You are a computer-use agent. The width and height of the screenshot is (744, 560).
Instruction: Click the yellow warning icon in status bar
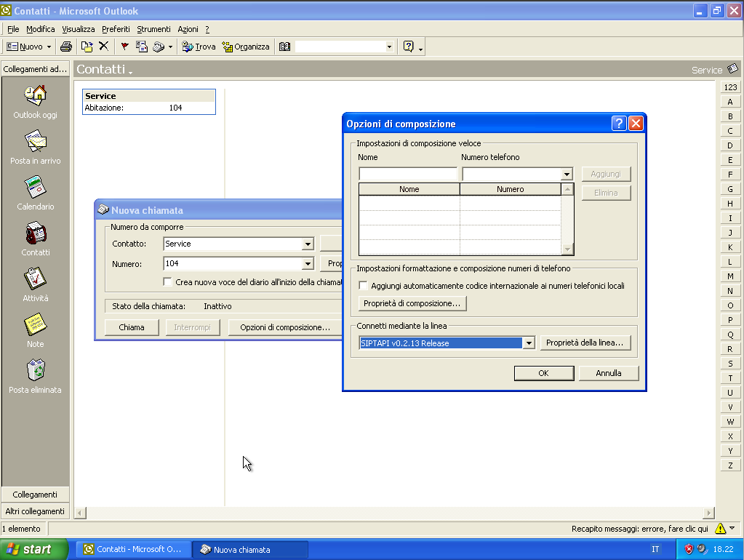click(x=720, y=529)
